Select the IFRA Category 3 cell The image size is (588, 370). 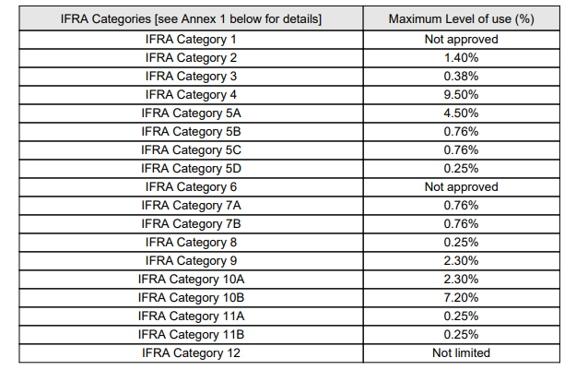[x=191, y=76]
